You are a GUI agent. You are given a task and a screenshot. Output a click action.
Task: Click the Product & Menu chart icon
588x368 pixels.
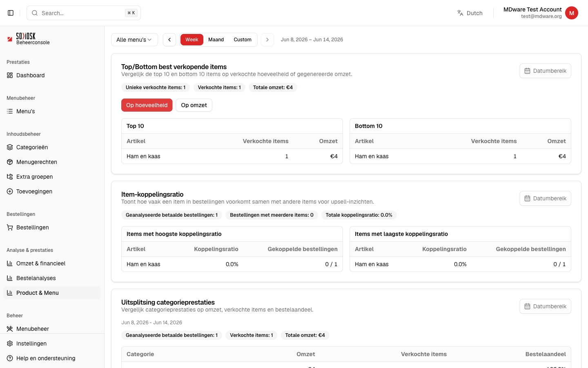10,293
